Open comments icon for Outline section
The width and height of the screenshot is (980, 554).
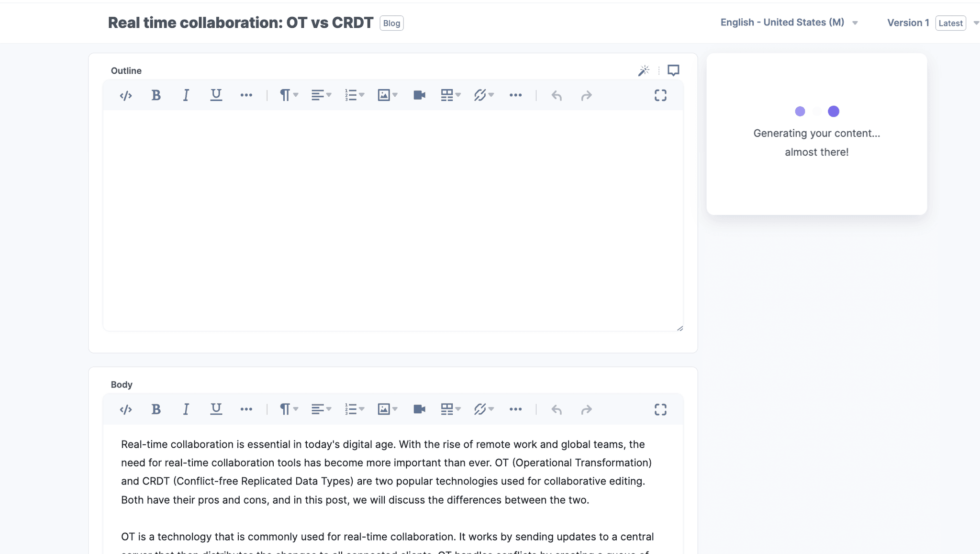(673, 71)
